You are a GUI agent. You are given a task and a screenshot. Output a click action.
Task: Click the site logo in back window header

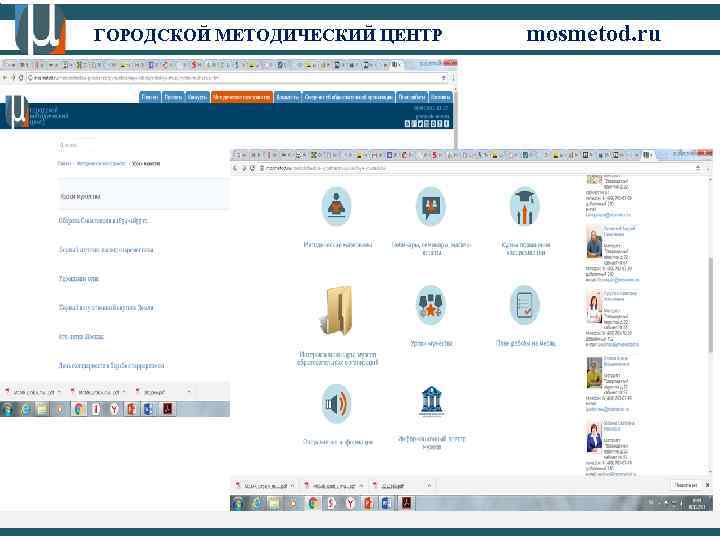click(16, 112)
